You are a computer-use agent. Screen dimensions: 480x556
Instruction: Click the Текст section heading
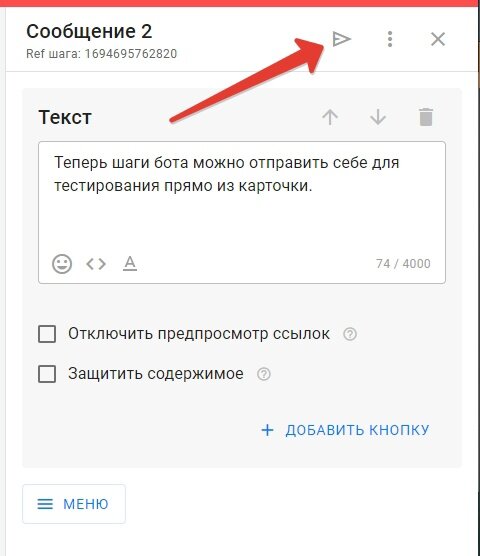coord(65,117)
